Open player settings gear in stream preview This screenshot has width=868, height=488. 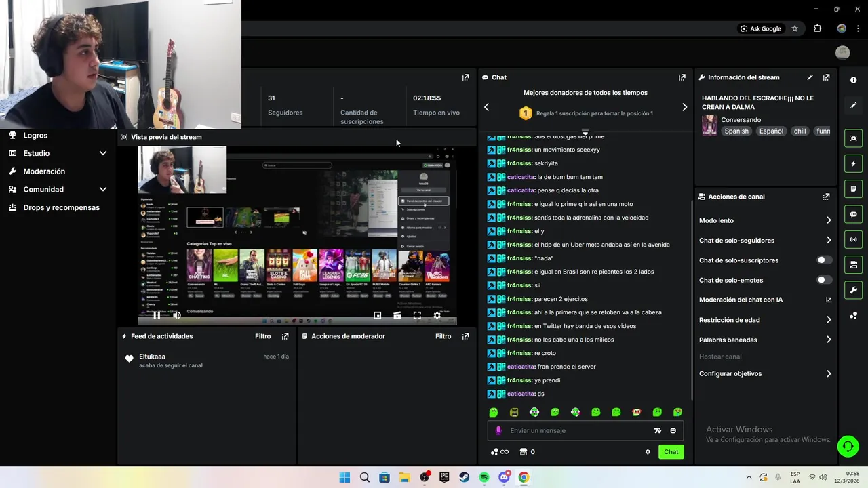pos(437,315)
